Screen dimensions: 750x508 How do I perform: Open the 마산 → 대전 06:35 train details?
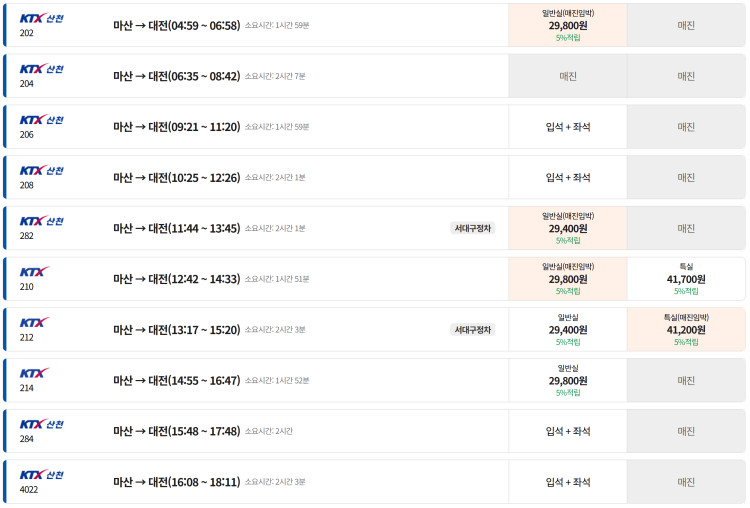[x=176, y=76]
